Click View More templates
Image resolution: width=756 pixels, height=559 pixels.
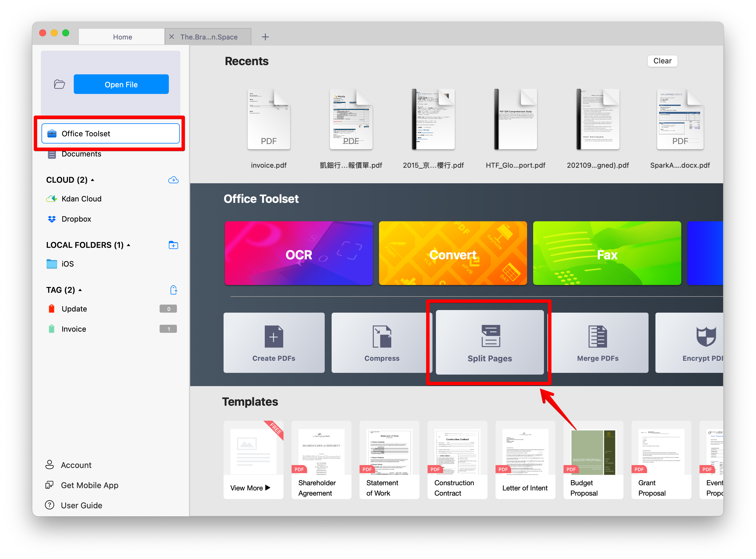click(x=253, y=460)
